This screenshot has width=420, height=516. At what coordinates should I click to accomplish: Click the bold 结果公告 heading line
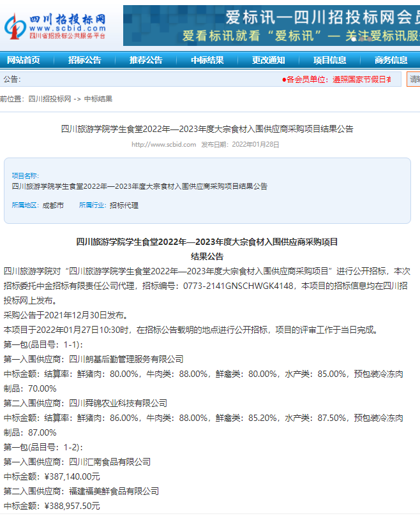click(x=207, y=256)
